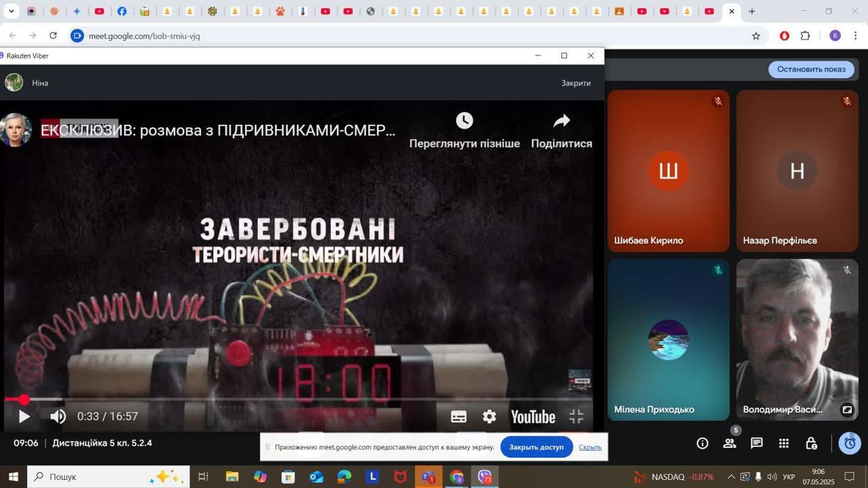
Task: Click the Watch later clock icon
Action: (x=465, y=121)
